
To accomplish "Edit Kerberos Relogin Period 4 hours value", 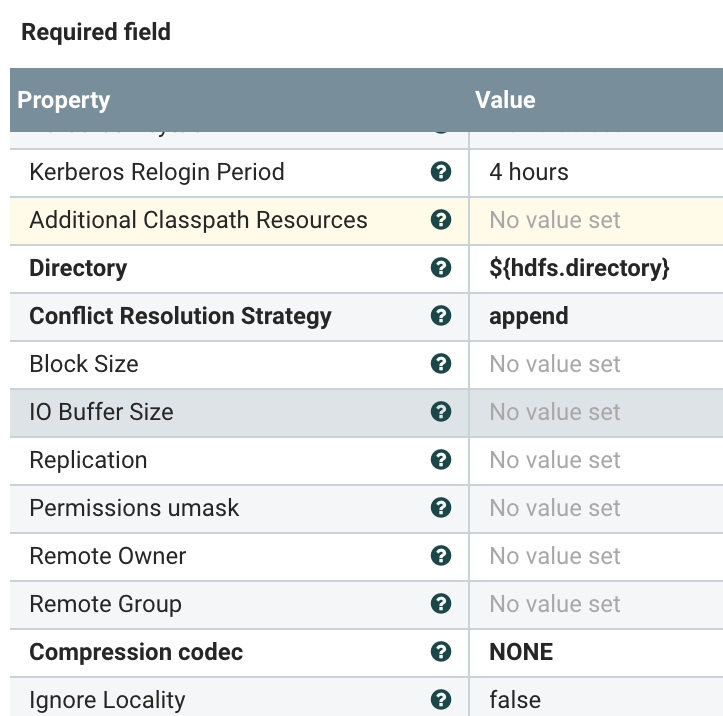I will coord(529,172).
